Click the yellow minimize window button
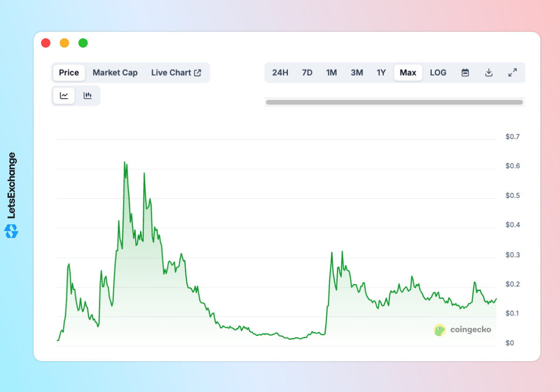Screen dimensions: 560x392 [x=64, y=43]
